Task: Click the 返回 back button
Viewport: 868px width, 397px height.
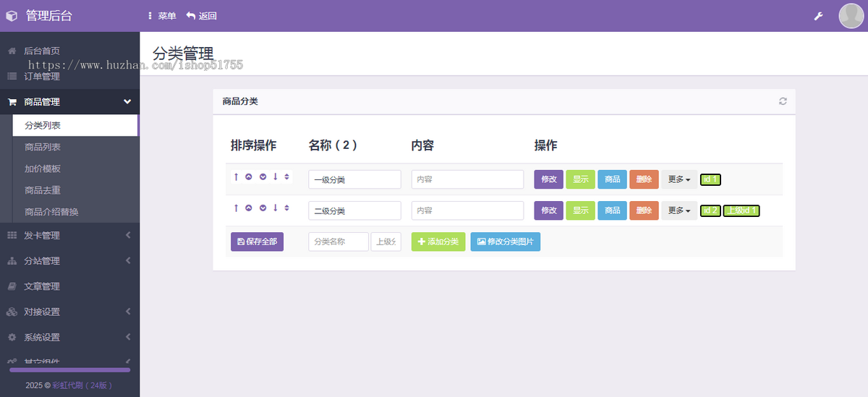Action: point(201,16)
